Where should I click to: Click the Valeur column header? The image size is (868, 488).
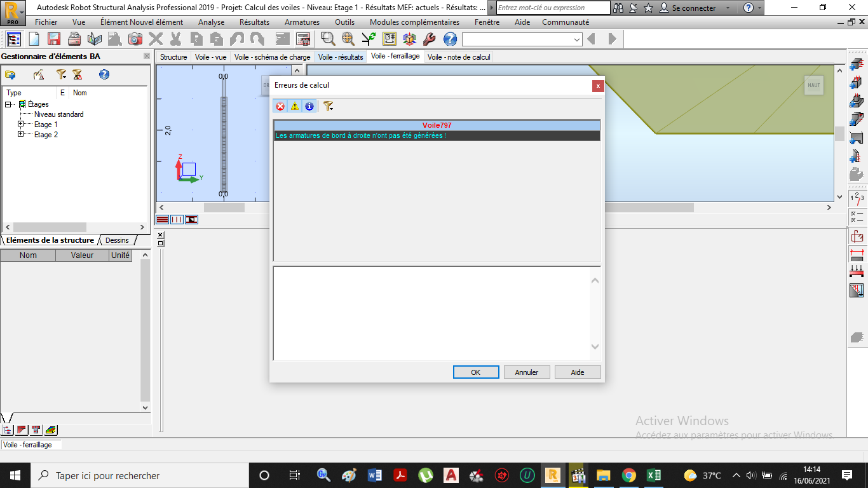point(82,255)
